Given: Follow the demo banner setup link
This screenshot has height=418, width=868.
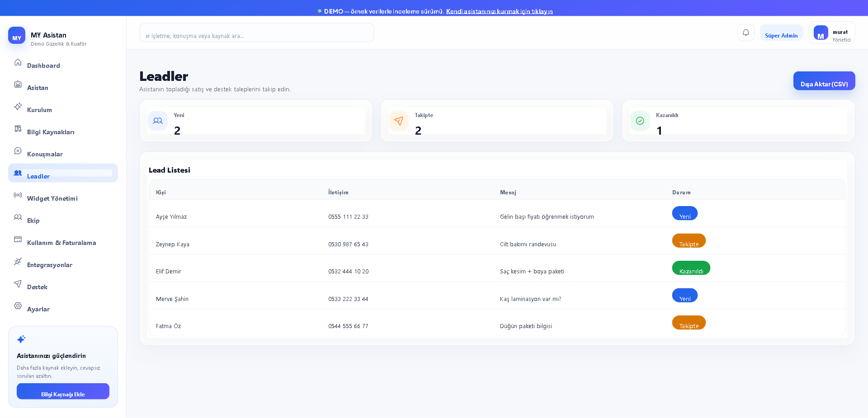Looking at the screenshot, I should pos(500,11).
